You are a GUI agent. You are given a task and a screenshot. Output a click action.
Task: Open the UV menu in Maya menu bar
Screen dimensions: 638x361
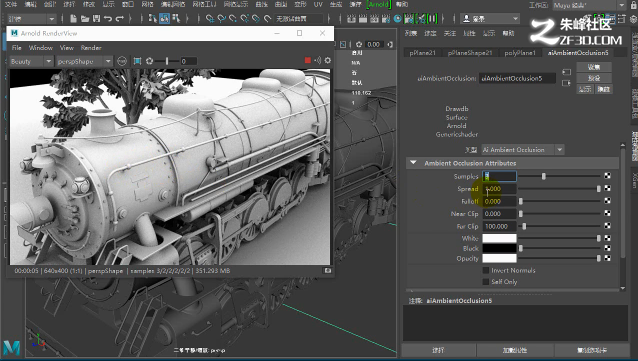pos(318,4)
